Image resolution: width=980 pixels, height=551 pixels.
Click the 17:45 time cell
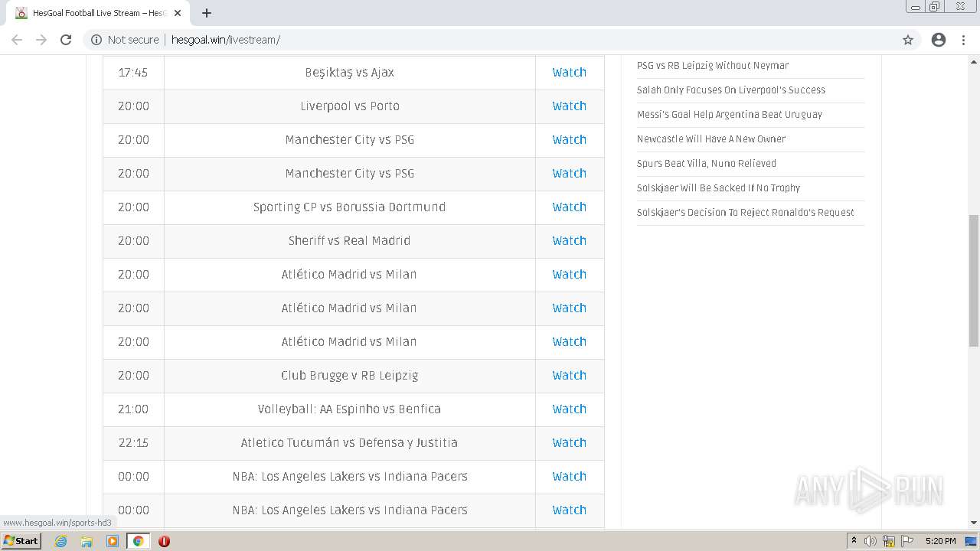(x=133, y=73)
